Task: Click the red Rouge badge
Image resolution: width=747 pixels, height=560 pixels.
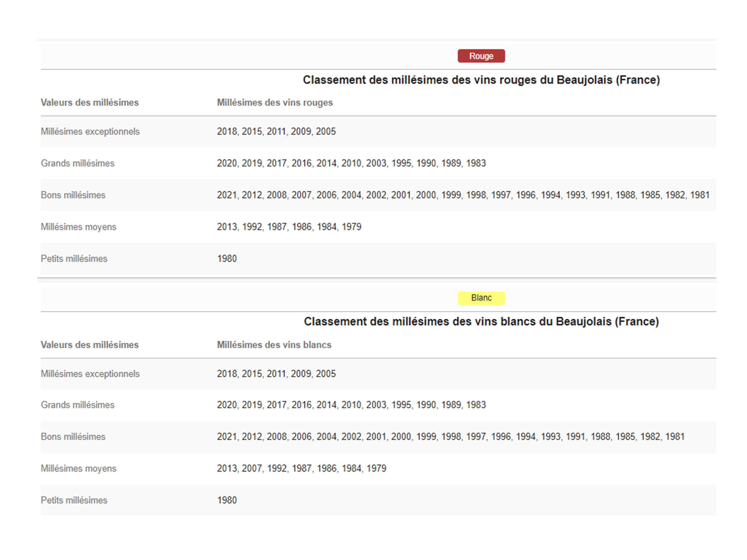Action: pos(481,56)
